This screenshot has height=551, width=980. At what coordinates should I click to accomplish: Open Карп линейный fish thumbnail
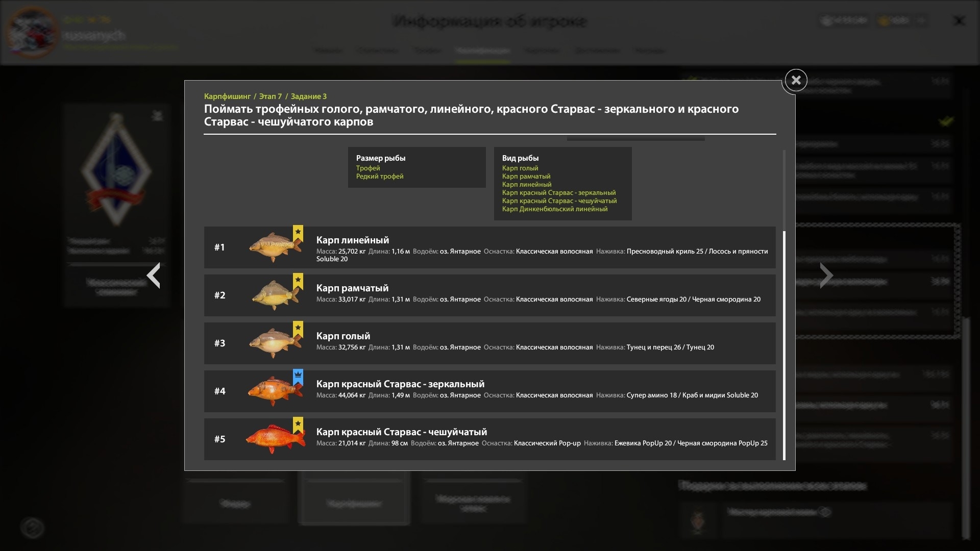click(x=275, y=247)
